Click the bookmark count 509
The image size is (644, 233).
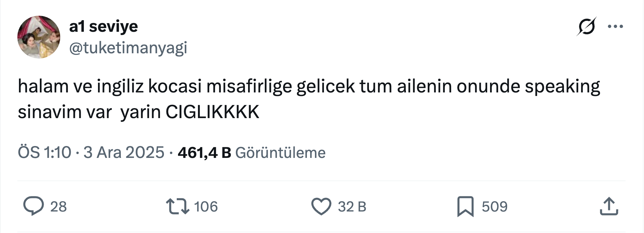click(x=495, y=207)
